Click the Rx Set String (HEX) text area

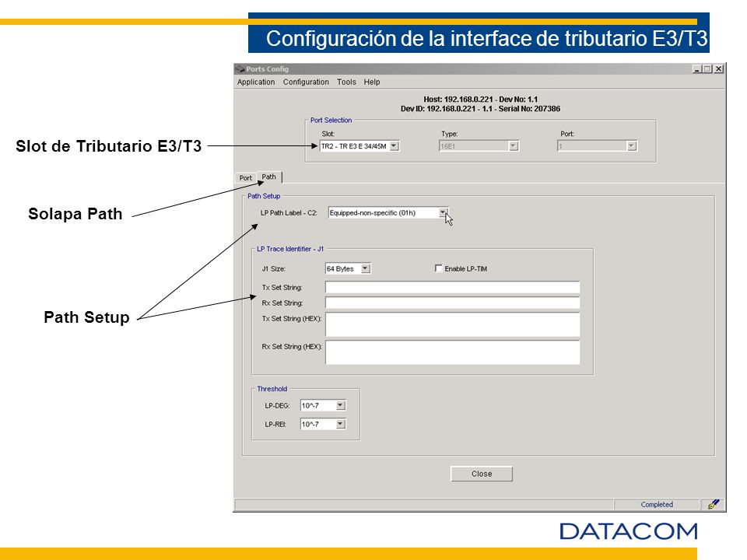tap(452, 352)
